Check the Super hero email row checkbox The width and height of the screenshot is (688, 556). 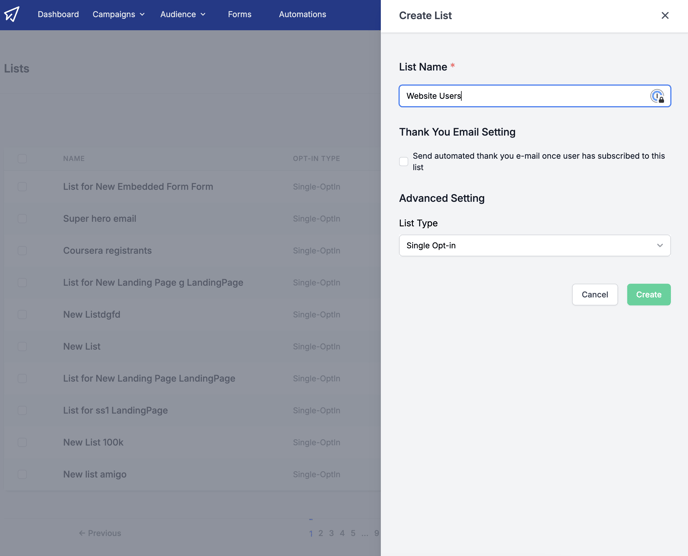click(22, 219)
